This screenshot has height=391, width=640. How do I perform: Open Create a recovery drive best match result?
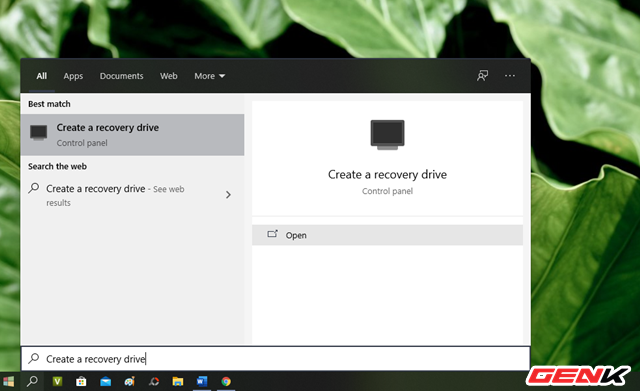tap(133, 135)
